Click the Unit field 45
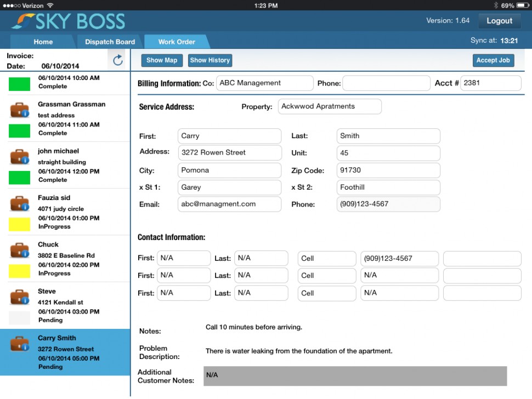 click(x=388, y=153)
